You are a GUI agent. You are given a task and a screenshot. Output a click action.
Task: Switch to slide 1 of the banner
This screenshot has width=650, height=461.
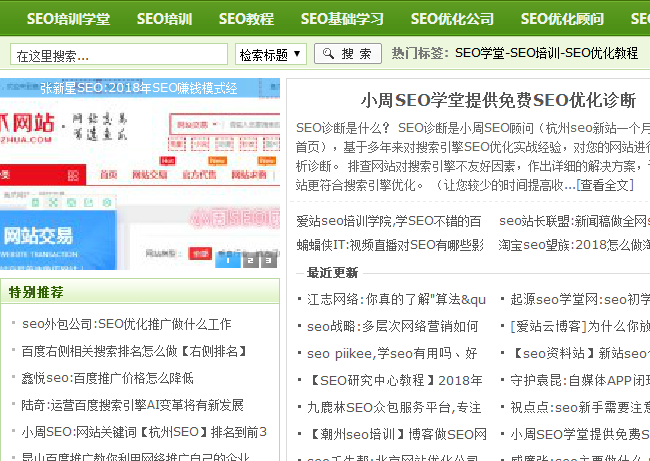coord(229,261)
